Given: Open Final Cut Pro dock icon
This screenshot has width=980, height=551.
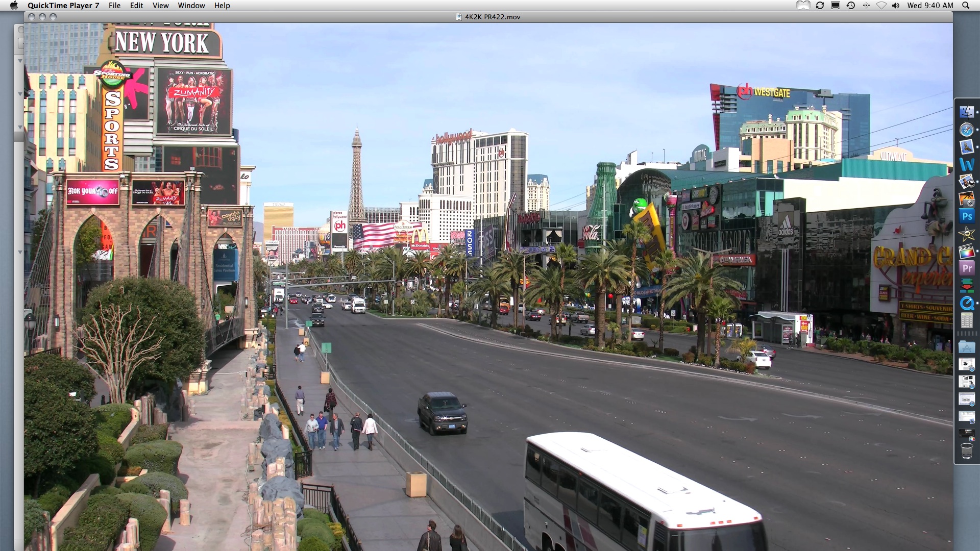Looking at the screenshot, I should point(966,251).
